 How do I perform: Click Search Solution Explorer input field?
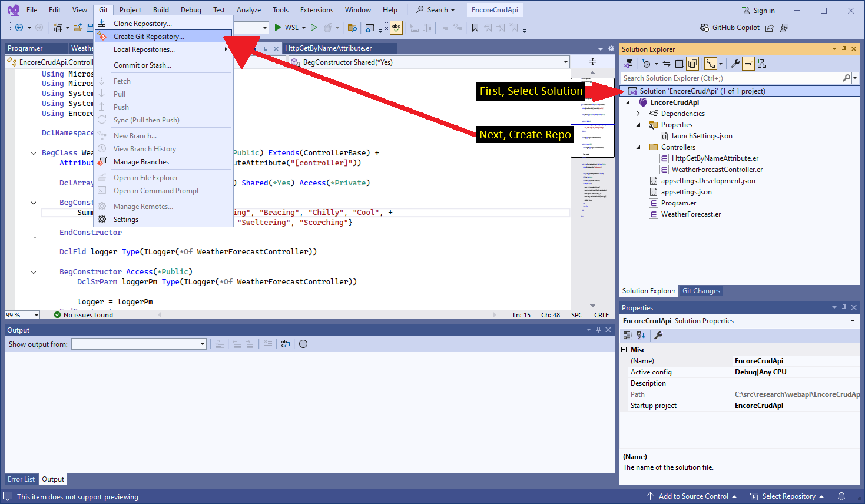tap(732, 78)
